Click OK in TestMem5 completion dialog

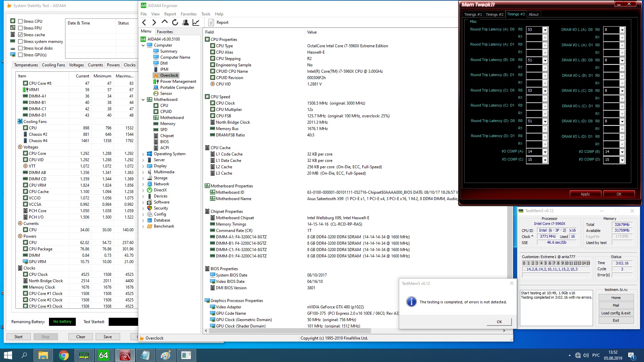pyautogui.click(x=499, y=322)
